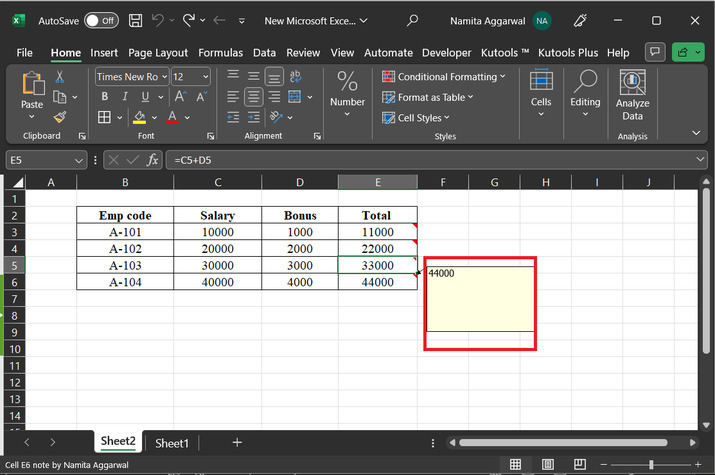Click the Analyze Data icon
Viewport: 715px width, 475px height.
(x=632, y=96)
